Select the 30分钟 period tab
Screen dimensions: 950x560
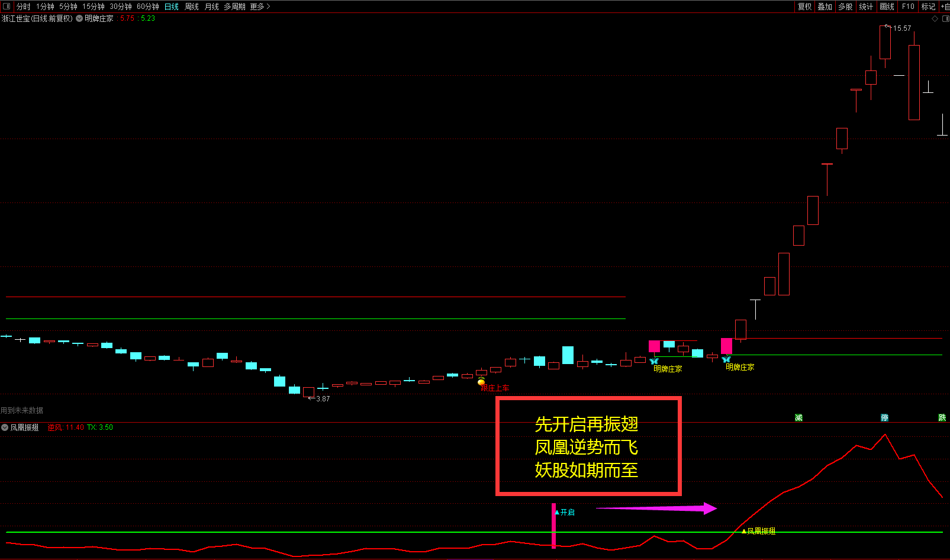(121, 7)
